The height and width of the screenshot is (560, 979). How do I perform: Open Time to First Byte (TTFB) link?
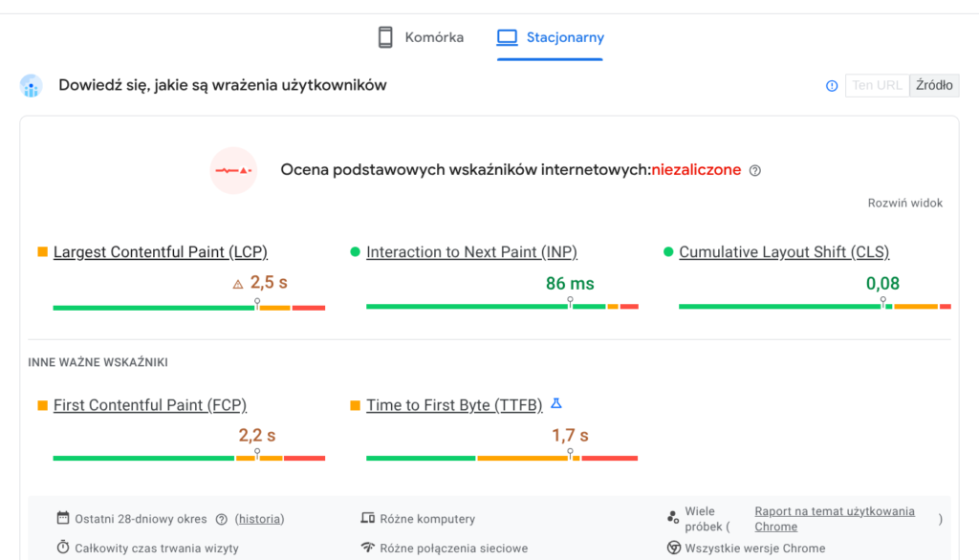pyautogui.click(x=454, y=405)
